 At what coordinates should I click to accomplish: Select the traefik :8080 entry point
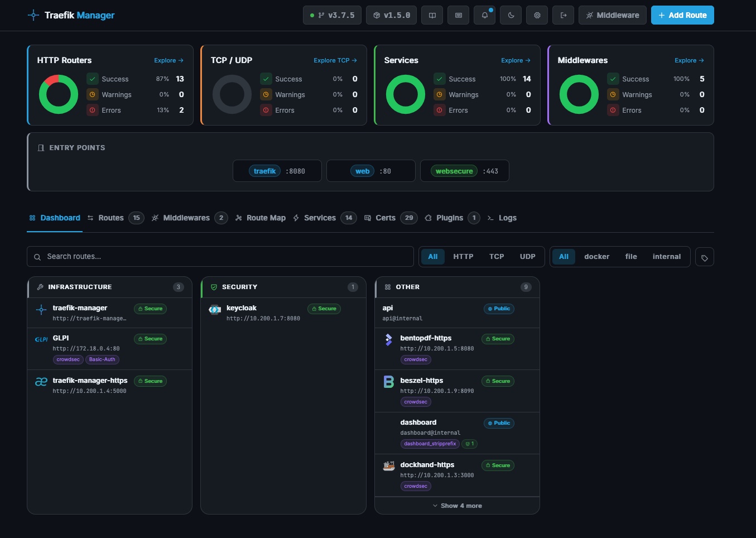pos(277,171)
